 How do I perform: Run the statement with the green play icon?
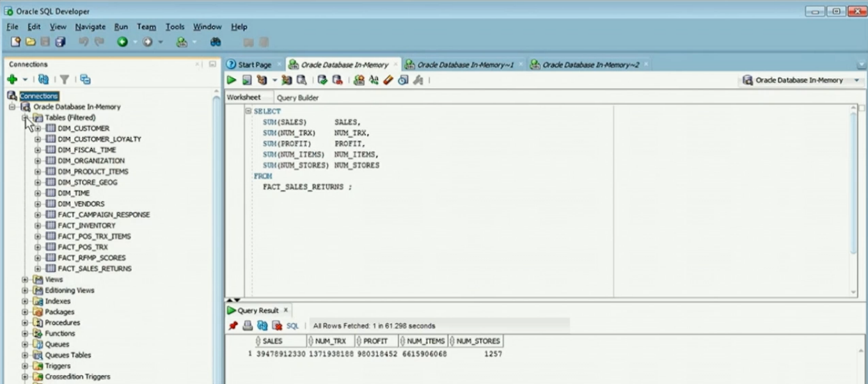[x=232, y=80]
